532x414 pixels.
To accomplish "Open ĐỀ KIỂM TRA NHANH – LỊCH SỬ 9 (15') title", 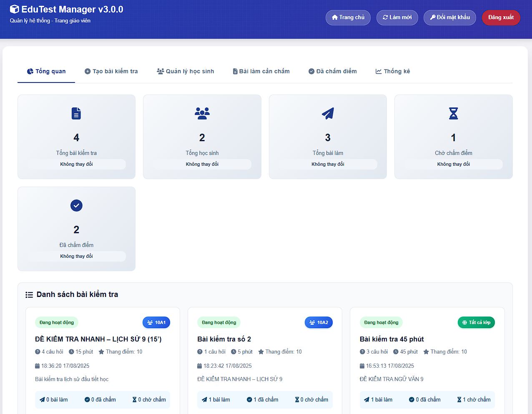I will pyautogui.click(x=98, y=339).
